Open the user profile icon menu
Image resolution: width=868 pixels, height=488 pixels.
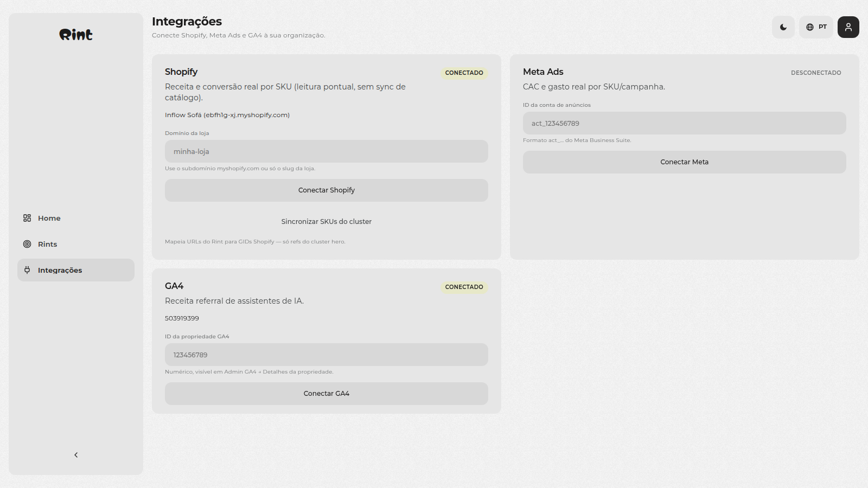pos(848,27)
